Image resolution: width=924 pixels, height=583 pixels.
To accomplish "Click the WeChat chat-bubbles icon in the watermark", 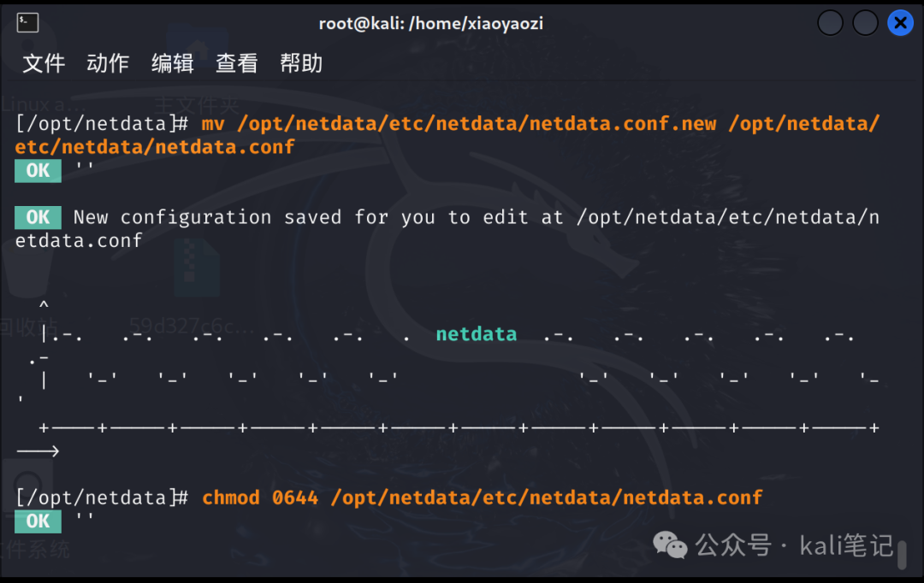I will pyautogui.click(x=670, y=545).
